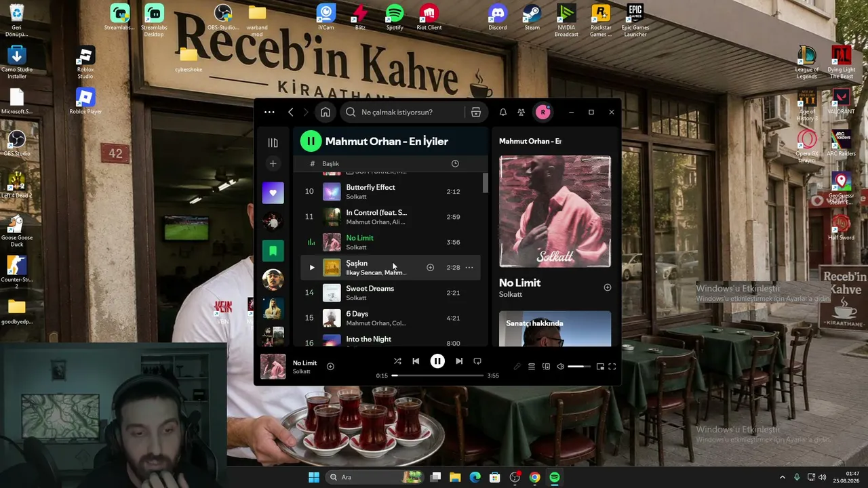Open the Roblox Studio desktop shortcut

pos(85,62)
